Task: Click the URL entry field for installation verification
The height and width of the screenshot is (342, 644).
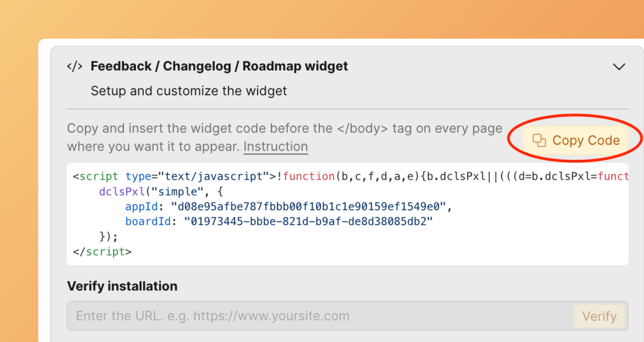Action: coord(268,316)
